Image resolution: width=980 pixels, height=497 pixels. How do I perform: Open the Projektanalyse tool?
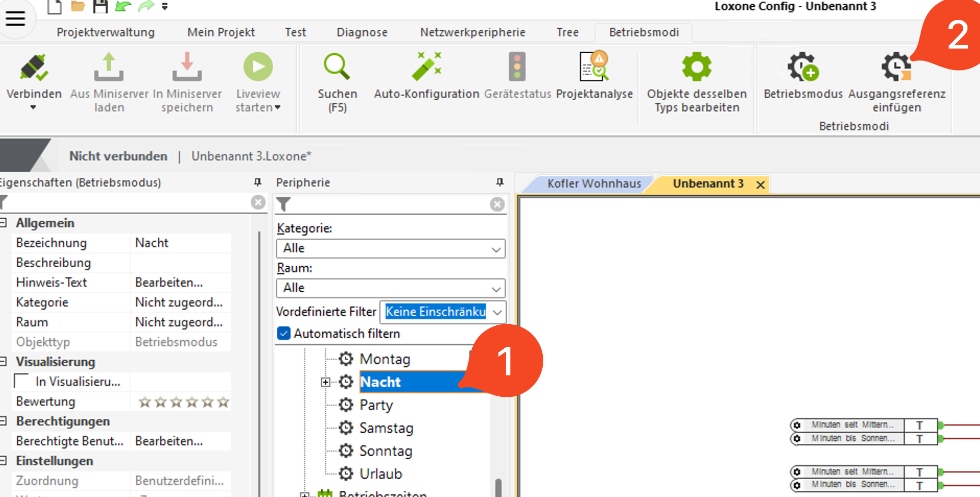coord(594,66)
